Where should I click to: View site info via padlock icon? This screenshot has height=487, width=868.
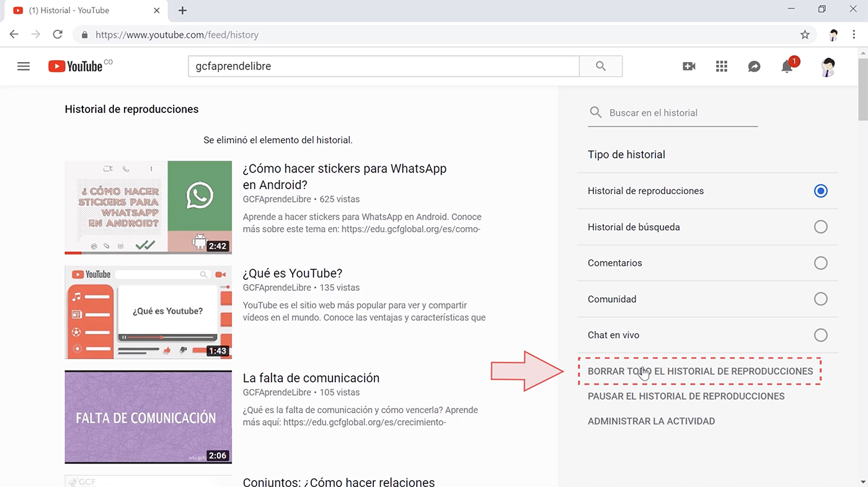[x=85, y=35]
